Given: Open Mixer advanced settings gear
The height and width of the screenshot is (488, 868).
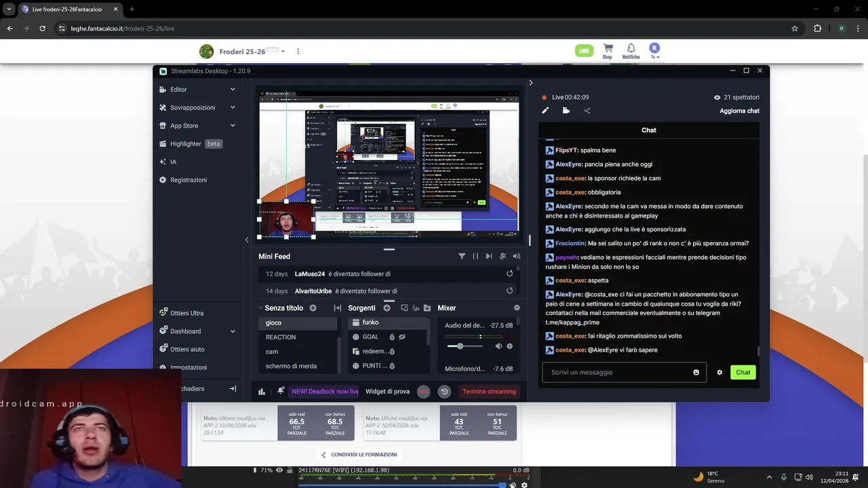Looking at the screenshot, I should (517, 308).
